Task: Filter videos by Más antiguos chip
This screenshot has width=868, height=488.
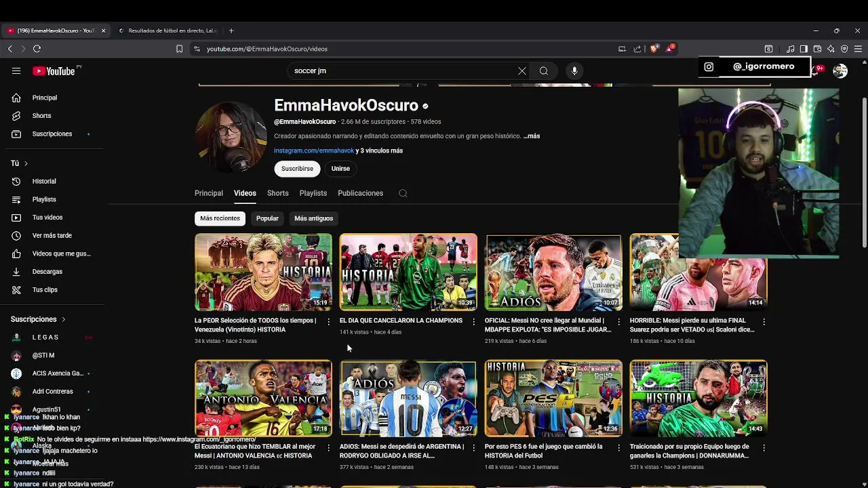Action: (x=313, y=218)
